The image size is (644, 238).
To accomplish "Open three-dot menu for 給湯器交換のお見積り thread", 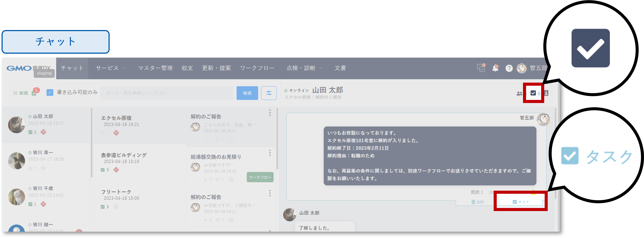I will point(270,153).
